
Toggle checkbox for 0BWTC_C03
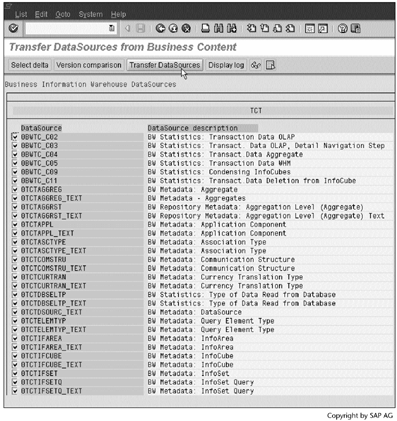[x=14, y=145]
